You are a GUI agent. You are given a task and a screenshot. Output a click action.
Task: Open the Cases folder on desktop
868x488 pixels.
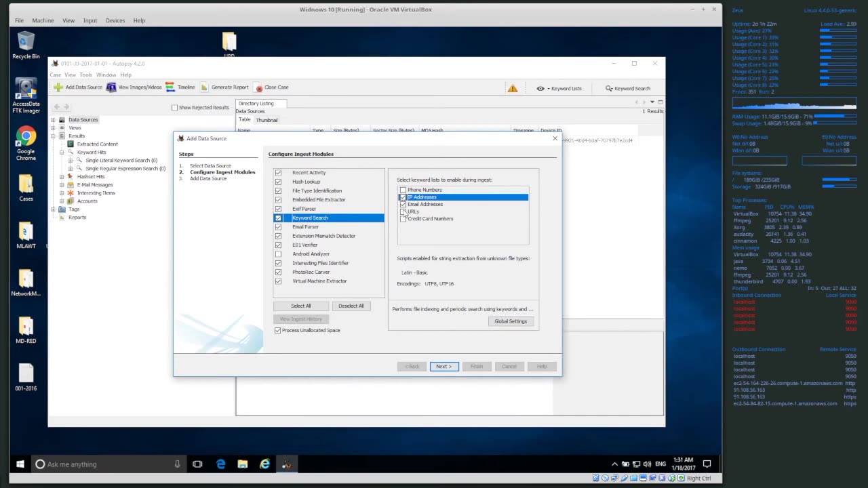coord(26,188)
